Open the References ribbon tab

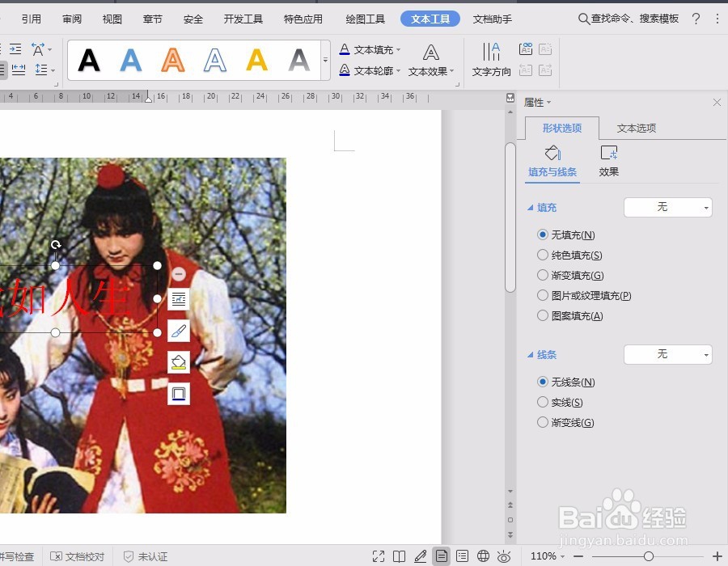(31, 19)
